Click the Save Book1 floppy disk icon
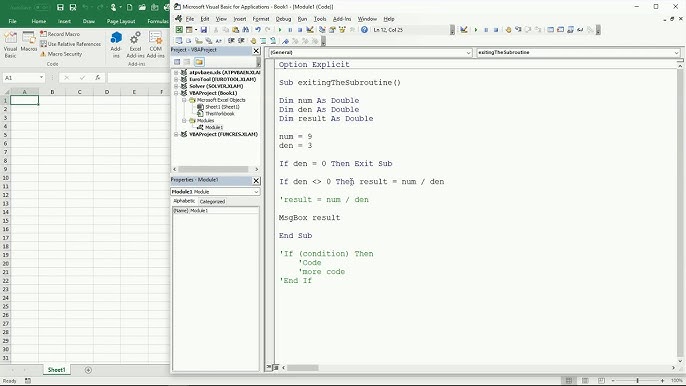This screenshot has width=686, height=386. pos(203,30)
